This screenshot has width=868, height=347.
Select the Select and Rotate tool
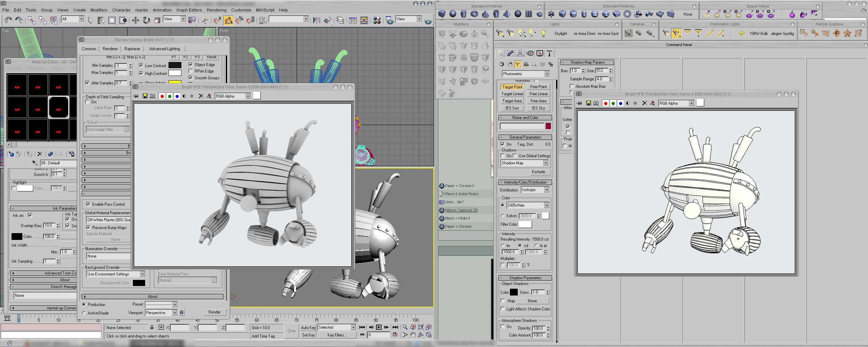click(146, 20)
